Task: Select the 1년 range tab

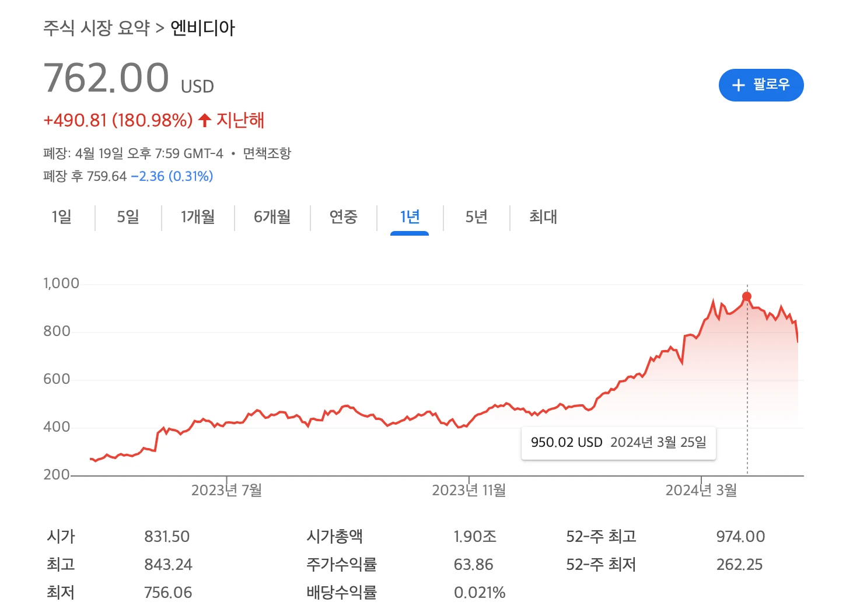Action: [x=410, y=217]
